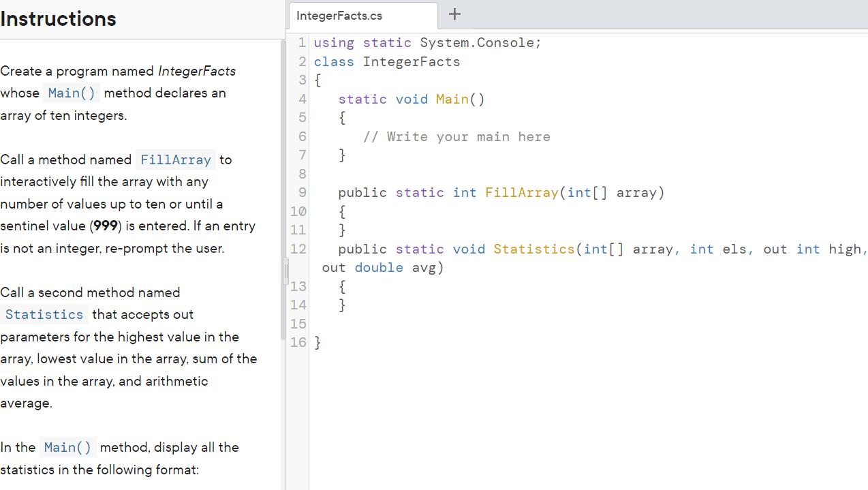Screen dimensions: 868x490
Task: Click the FillArray method name on line 9
Action: [x=522, y=192]
